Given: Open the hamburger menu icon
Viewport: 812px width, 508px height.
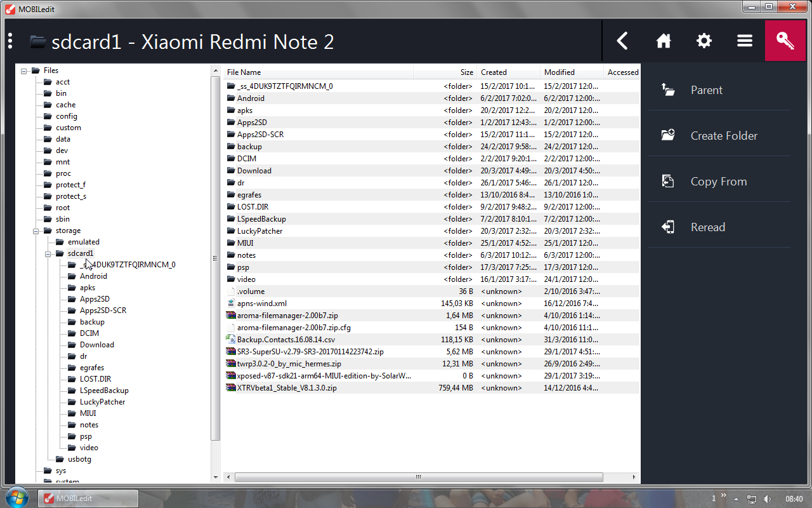Looking at the screenshot, I should (745, 41).
